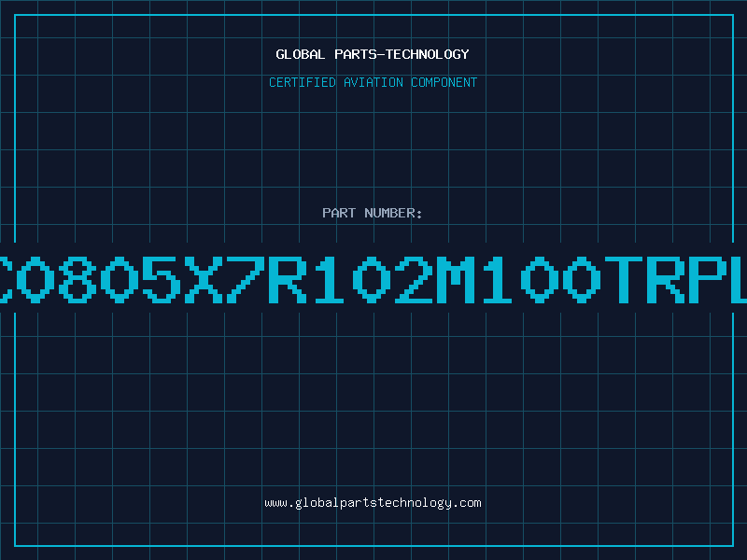Click the GLOBAL PARTS-TECHNOLOGY heading
Viewport: 747px width, 560px height.
(x=373, y=54)
